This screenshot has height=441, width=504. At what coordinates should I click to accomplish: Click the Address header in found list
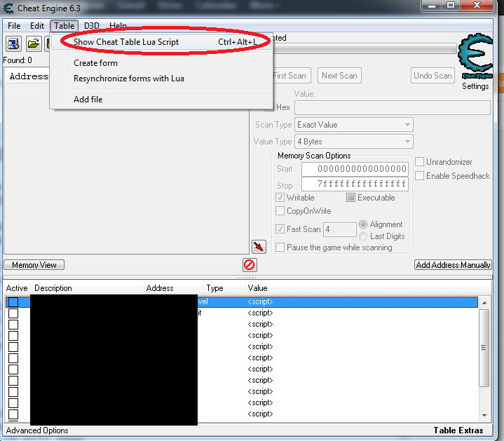pyautogui.click(x=28, y=76)
